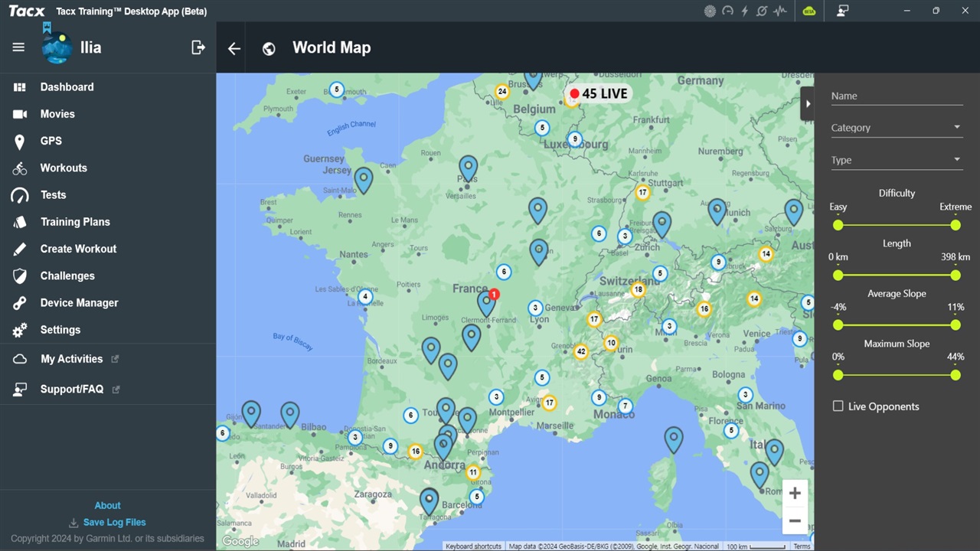The image size is (980, 551).
Task: Click the Maximum Slope 44% handle
Action: 955,375
